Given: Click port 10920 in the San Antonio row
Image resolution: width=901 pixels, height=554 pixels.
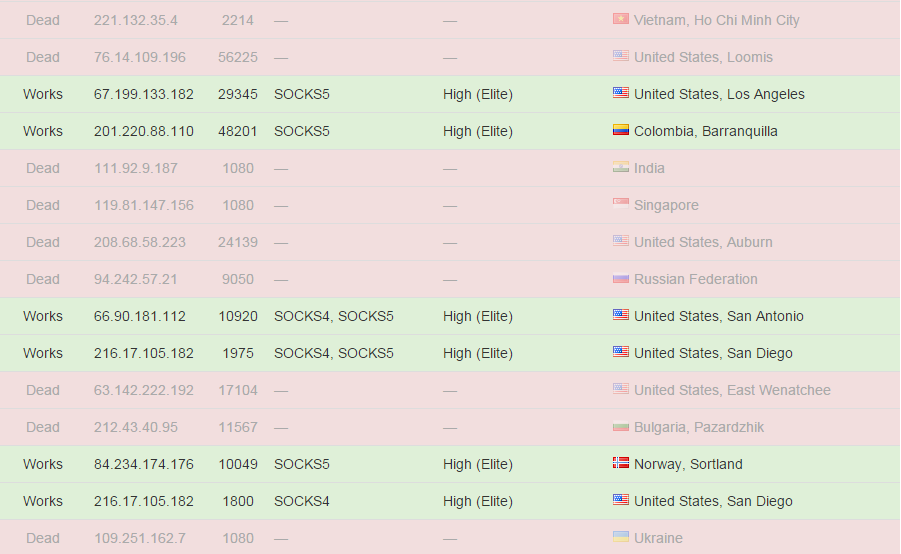Looking at the screenshot, I should (x=238, y=316).
